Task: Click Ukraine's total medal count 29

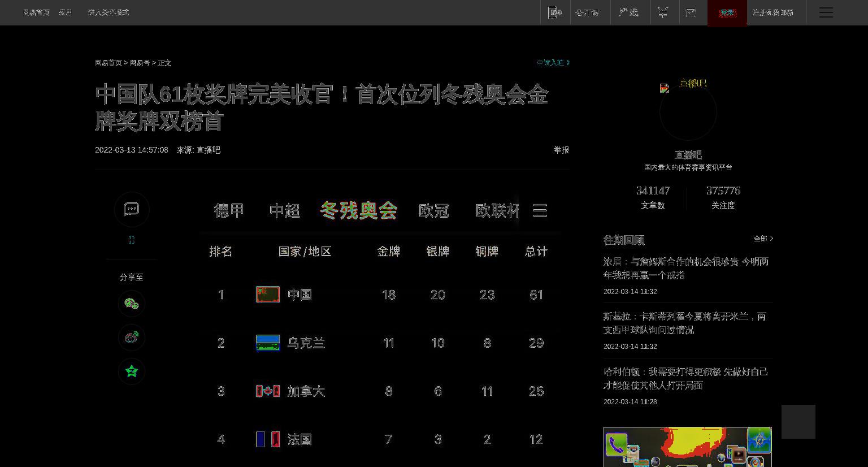Action: [536, 343]
